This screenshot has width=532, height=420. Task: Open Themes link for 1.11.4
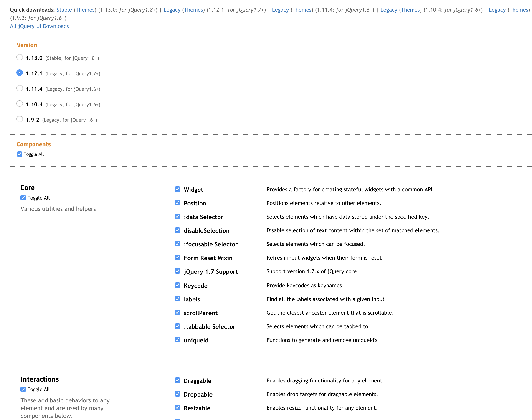click(x=302, y=10)
